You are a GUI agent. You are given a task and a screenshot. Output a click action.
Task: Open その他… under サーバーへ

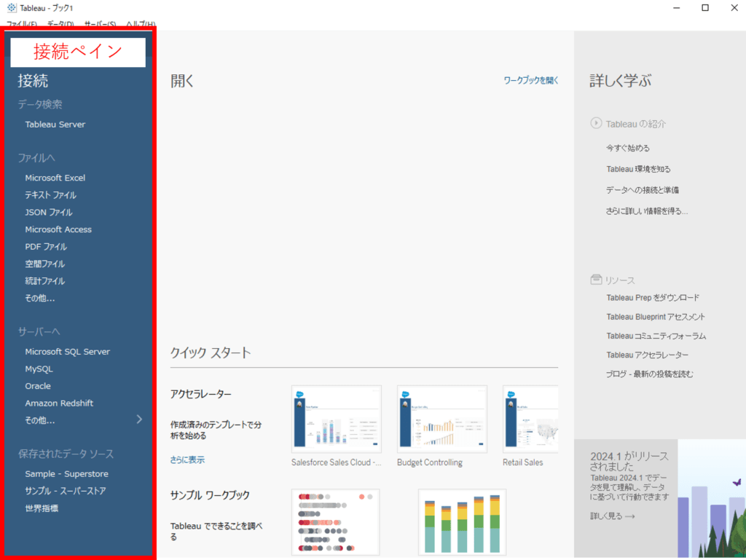(x=40, y=419)
